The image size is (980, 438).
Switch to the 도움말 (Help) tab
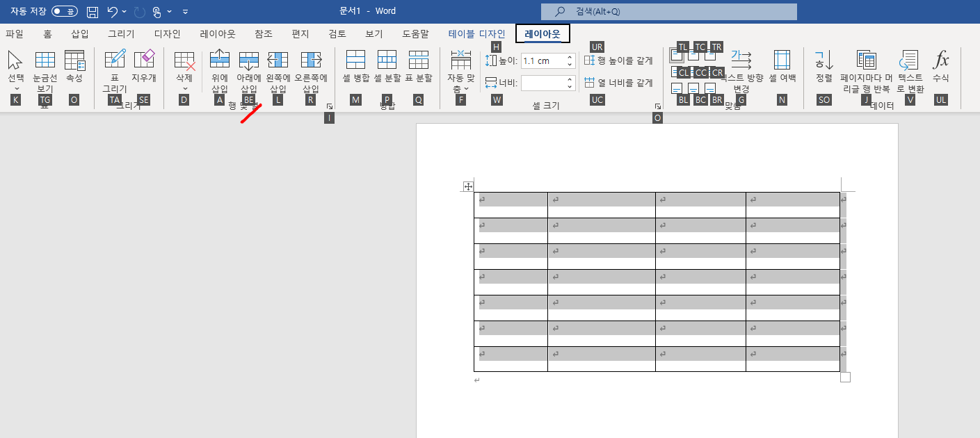[x=416, y=33]
